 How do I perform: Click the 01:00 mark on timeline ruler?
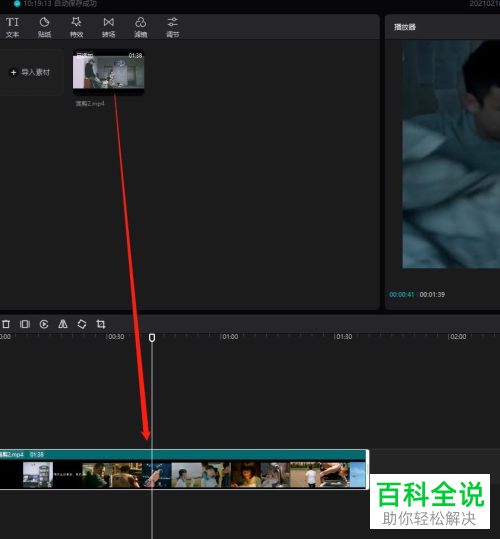click(230, 337)
